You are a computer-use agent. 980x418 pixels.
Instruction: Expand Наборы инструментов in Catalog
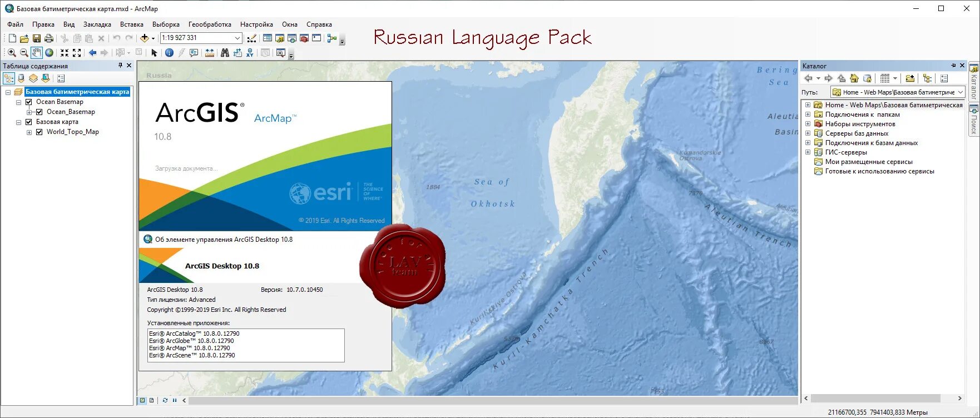pos(808,124)
